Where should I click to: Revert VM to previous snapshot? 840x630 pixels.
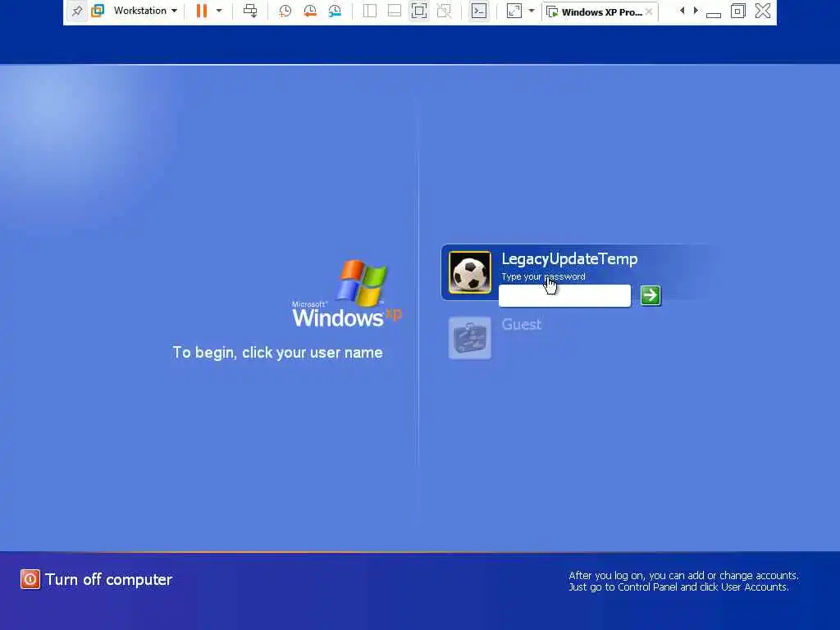309,11
